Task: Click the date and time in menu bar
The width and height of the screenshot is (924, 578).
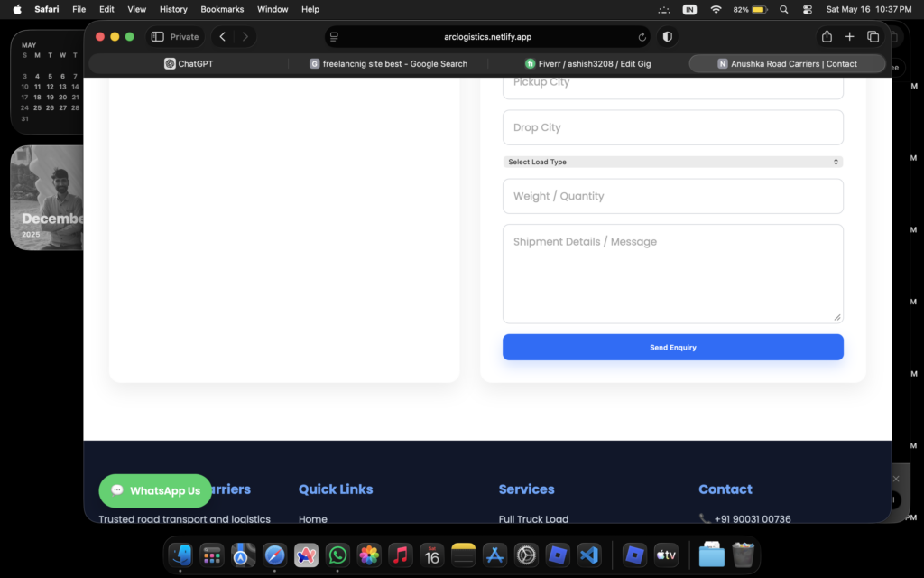Action: pos(869,9)
